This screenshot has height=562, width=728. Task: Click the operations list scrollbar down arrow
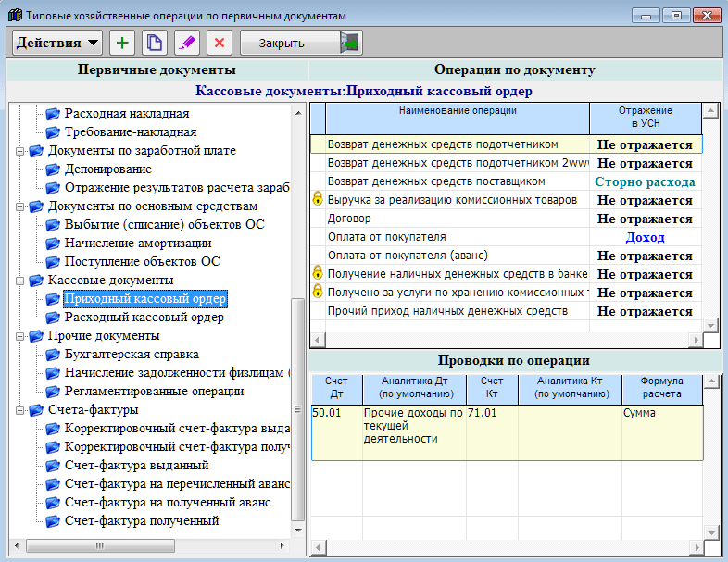[x=710, y=325]
